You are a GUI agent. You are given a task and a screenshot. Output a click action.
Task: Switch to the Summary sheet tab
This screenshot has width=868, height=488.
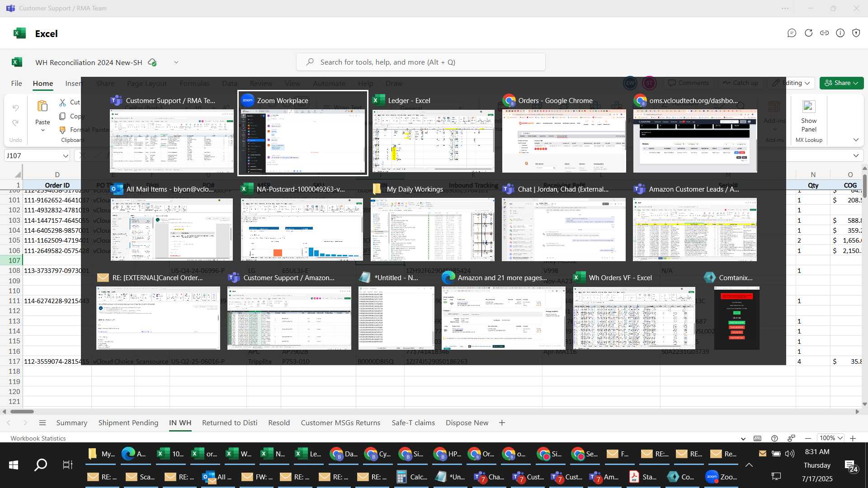pyautogui.click(x=72, y=423)
